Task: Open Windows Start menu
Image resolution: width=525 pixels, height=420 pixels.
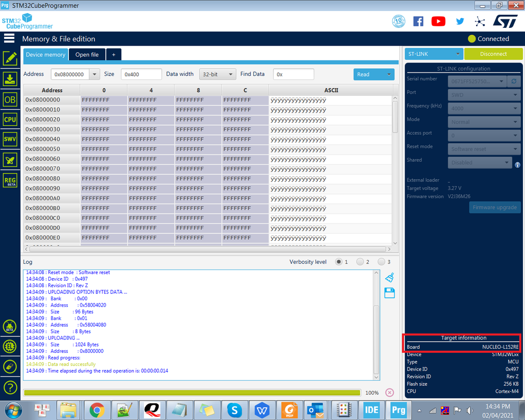Action: (13, 411)
